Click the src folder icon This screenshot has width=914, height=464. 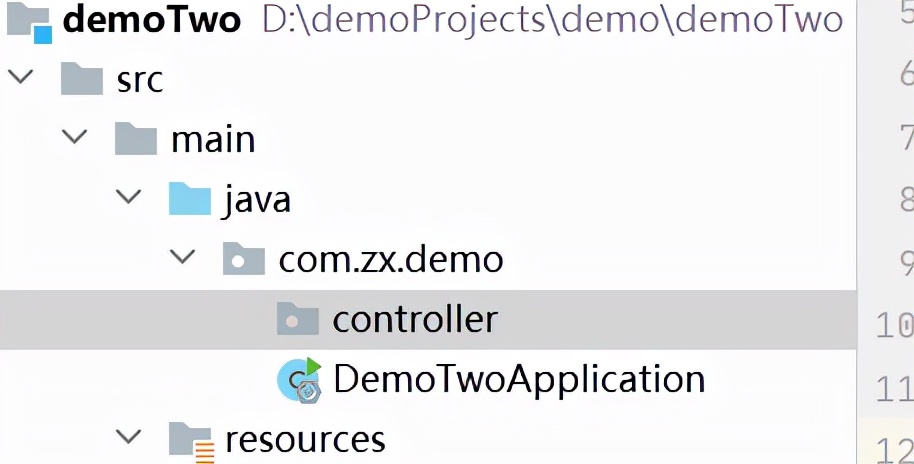(x=82, y=80)
